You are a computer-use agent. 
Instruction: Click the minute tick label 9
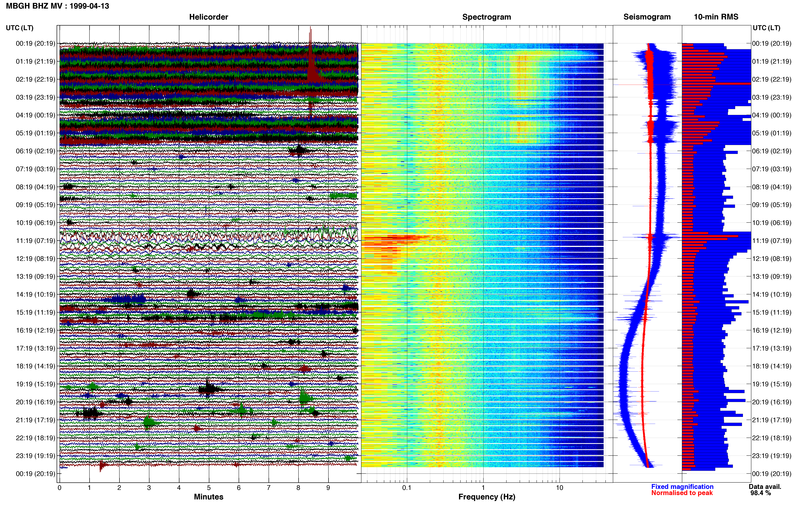[328, 488]
